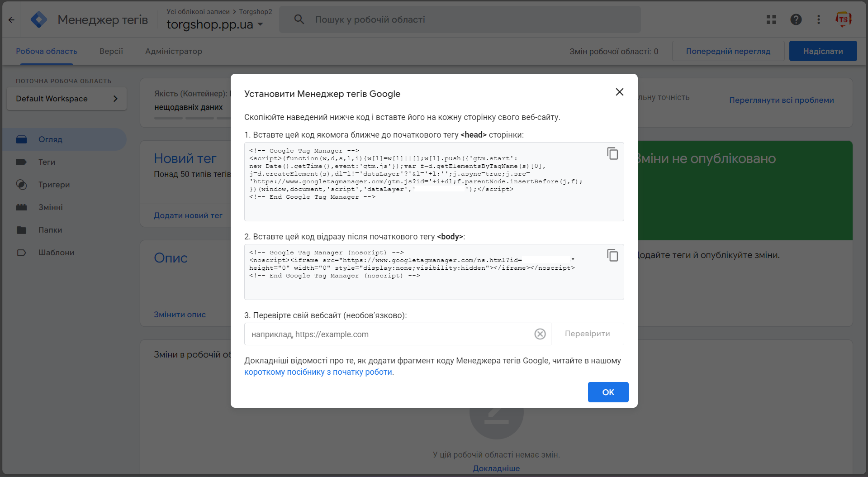The width and height of the screenshot is (868, 477).
Task: Click Усі облікові записи breadcrumb
Action: [x=198, y=12]
